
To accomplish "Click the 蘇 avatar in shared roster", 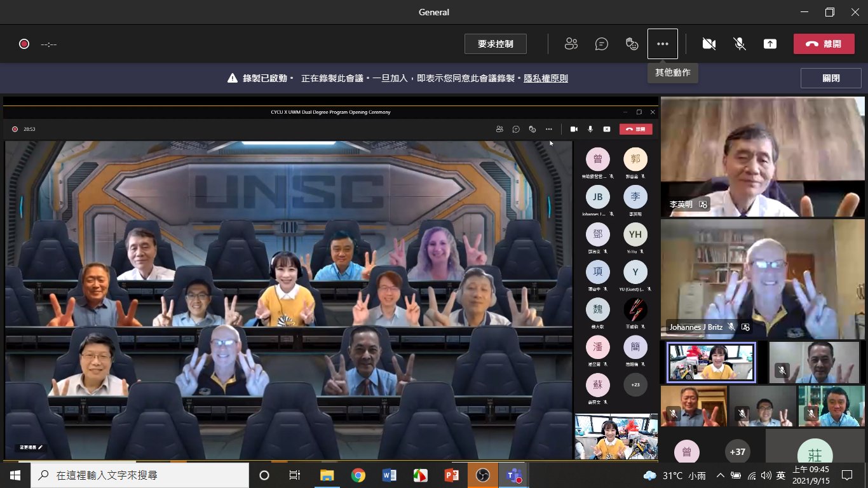I will [597, 385].
